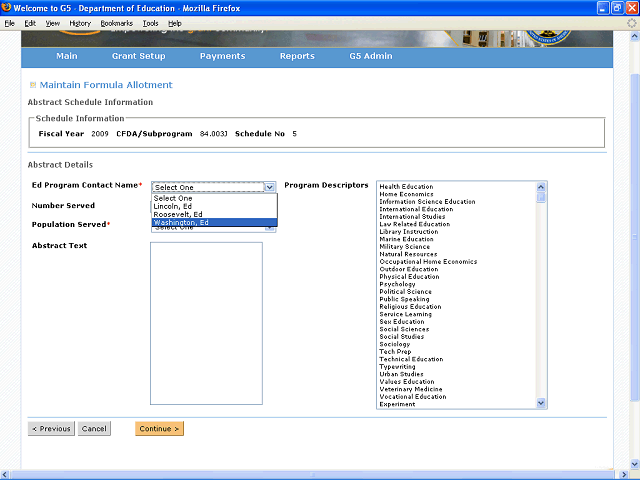
Task: Select 'Occupational Home Economics' descriptor
Action: coord(428,262)
